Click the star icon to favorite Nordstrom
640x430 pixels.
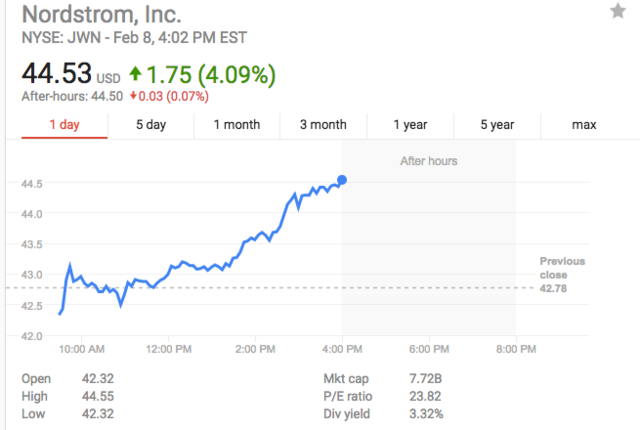coord(618,12)
